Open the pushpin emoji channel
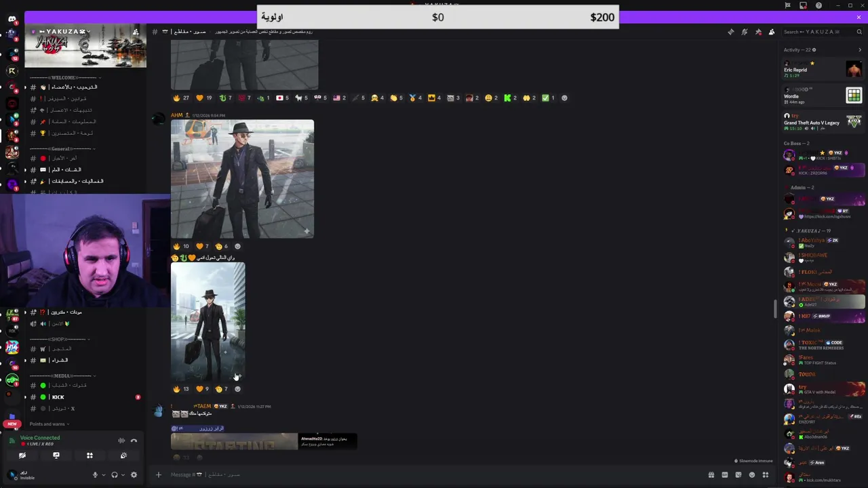 pos(85,121)
